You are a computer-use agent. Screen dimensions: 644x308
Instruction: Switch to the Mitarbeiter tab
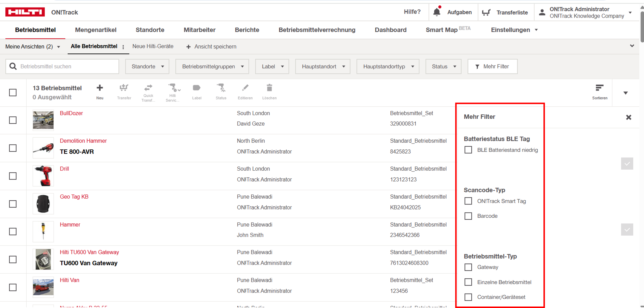[199, 30]
